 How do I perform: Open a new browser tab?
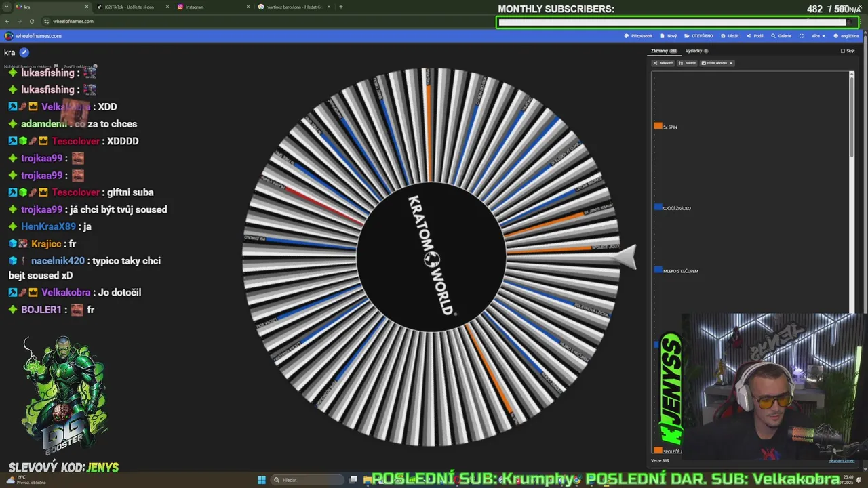(340, 7)
